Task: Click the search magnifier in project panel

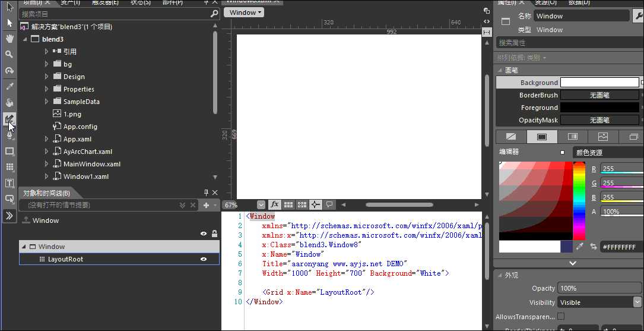Action: point(214,14)
